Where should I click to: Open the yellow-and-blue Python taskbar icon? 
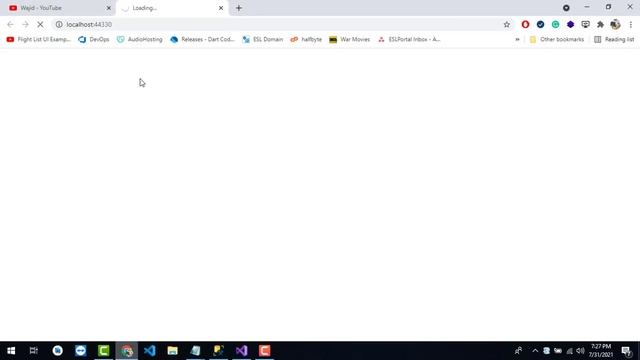tap(218, 351)
